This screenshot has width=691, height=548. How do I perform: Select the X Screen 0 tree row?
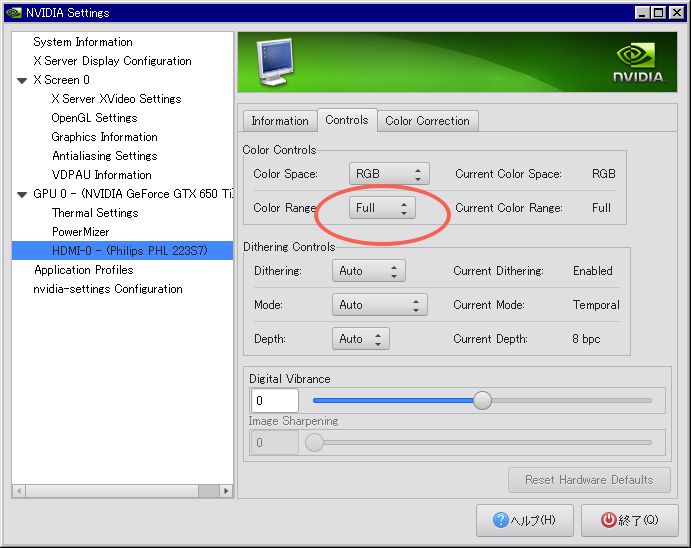coord(61,80)
